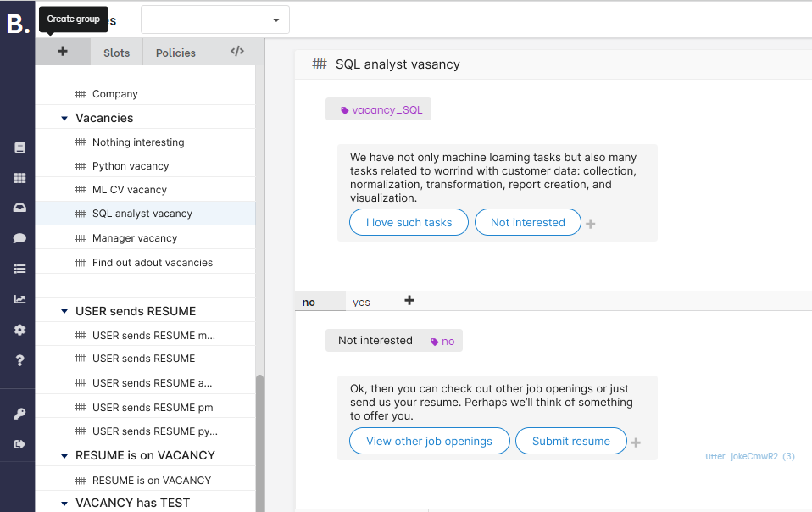Open the settings gear icon in sidebar
This screenshot has height=512, width=812.
click(19, 330)
